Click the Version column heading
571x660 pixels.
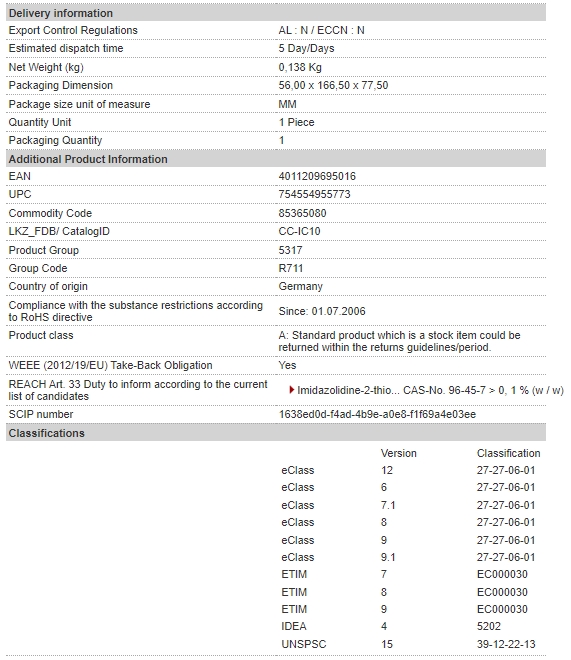398,453
